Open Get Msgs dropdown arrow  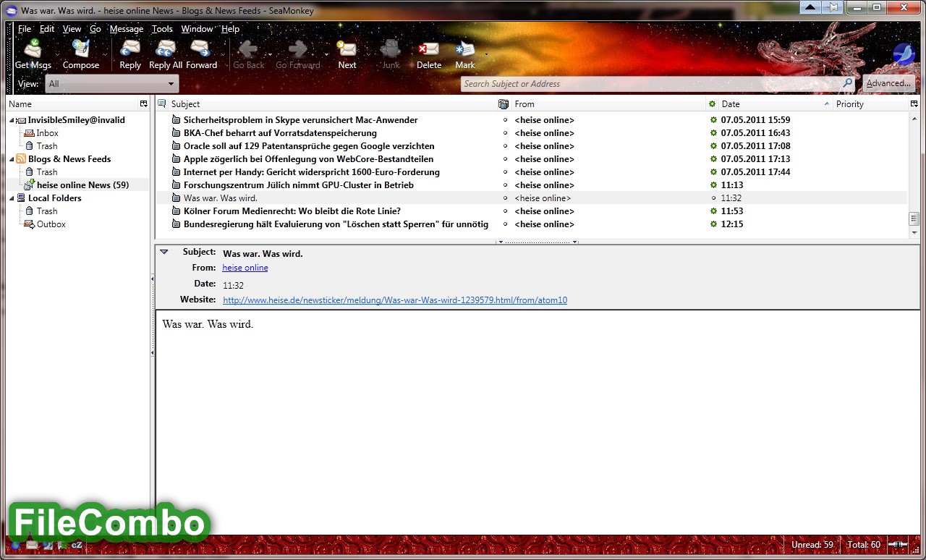tap(56, 54)
